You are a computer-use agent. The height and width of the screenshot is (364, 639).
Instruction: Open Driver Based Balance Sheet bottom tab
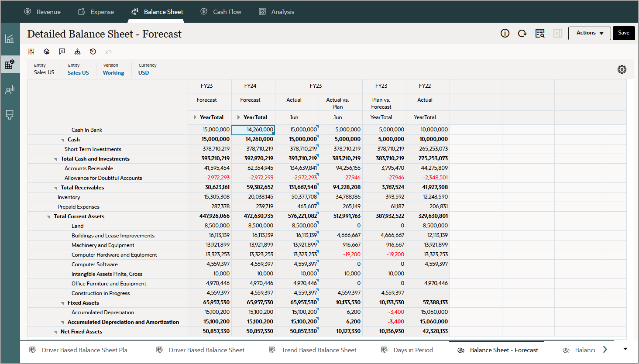click(x=201, y=350)
